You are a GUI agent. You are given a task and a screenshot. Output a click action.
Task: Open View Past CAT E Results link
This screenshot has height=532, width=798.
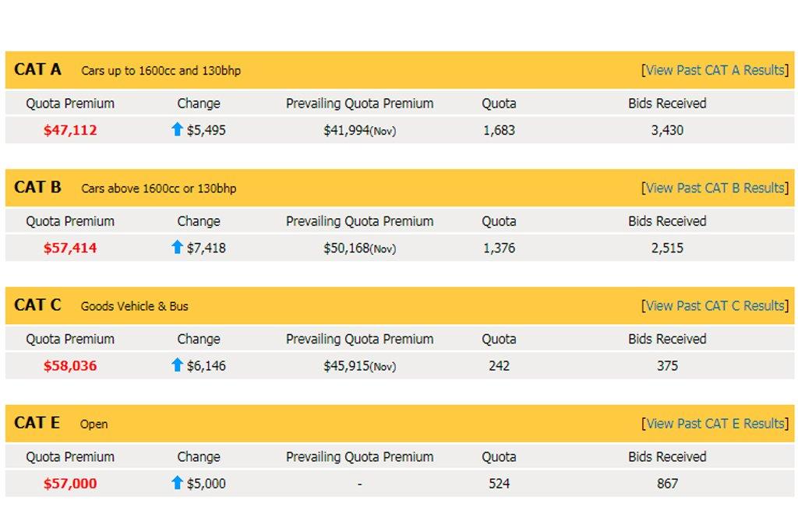click(715, 424)
